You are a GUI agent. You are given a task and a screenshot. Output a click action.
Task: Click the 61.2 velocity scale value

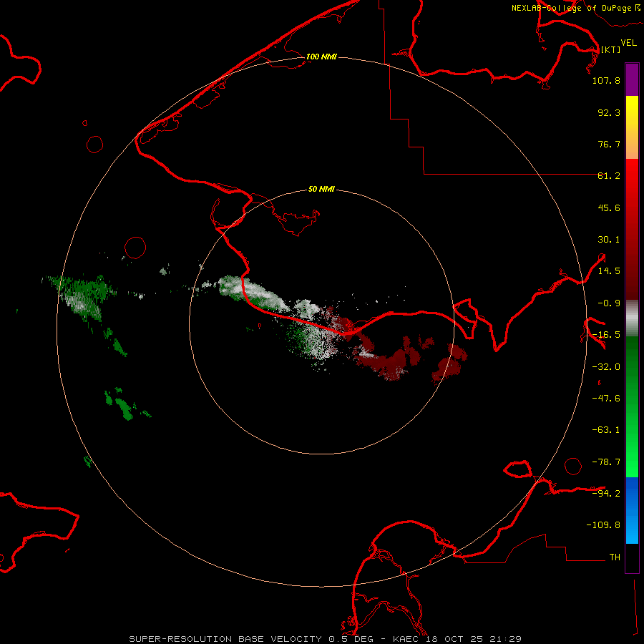pyautogui.click(x=609, y=176)
